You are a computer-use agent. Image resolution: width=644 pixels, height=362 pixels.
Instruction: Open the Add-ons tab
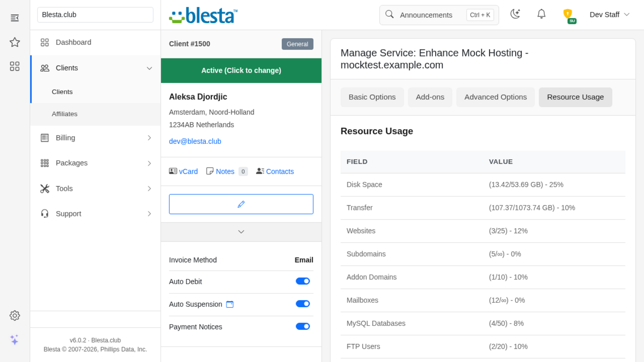point(430,97)
